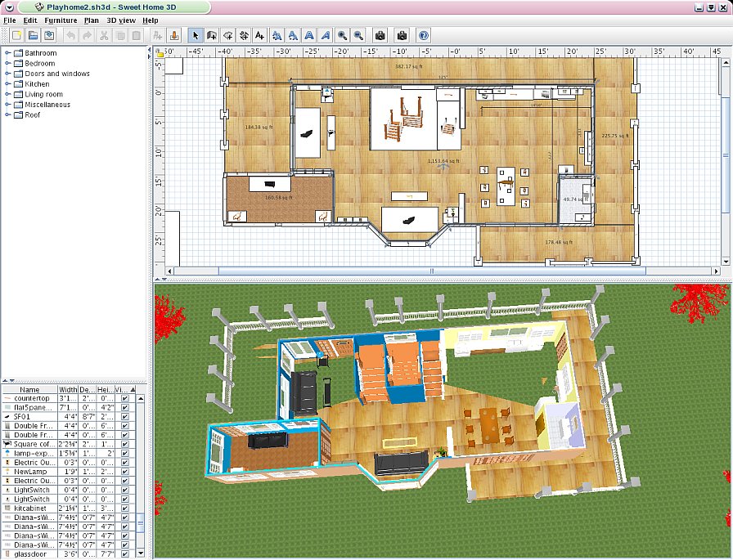Viewport: 733px width, 560px height.
Task: Click the Zoom in magnifier icon
Action: click(342, 35)
